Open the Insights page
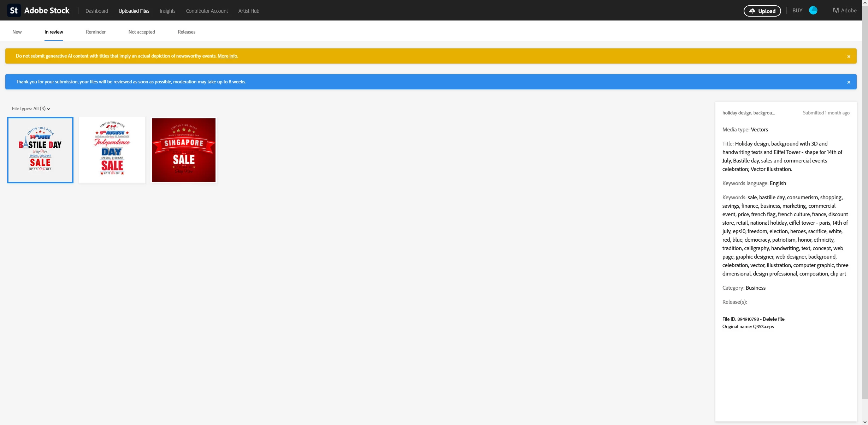The width and height of the screenshot is (868, 425). tap(167, 11)
